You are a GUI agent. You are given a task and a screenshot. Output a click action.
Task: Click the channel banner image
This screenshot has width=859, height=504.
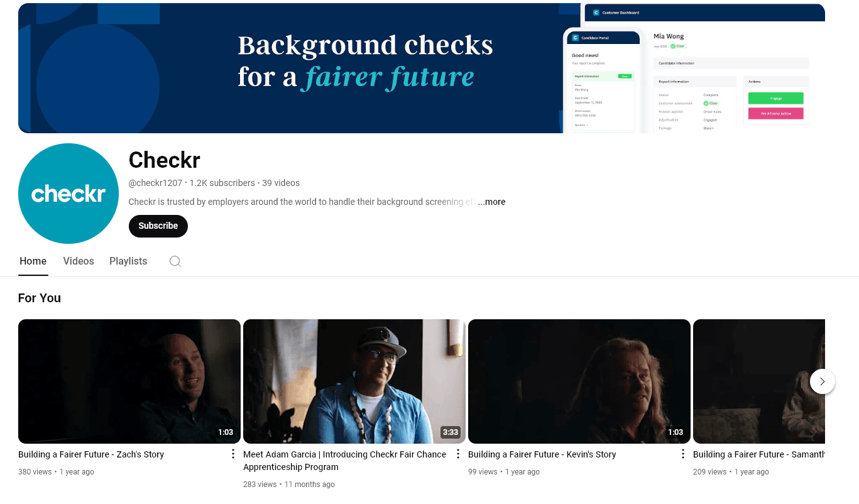click(x=422, y=68)
